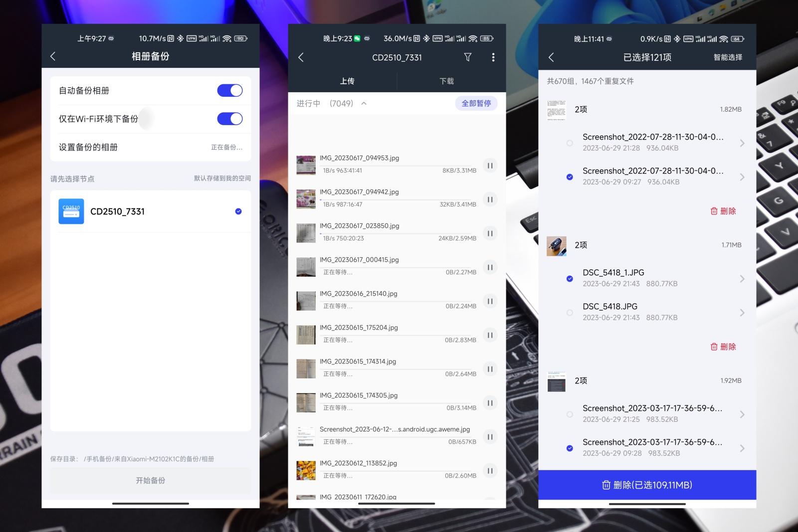Click the 默认存储到我的空间 label
This screenshot has width=798, height=532.
click(222, 178)
